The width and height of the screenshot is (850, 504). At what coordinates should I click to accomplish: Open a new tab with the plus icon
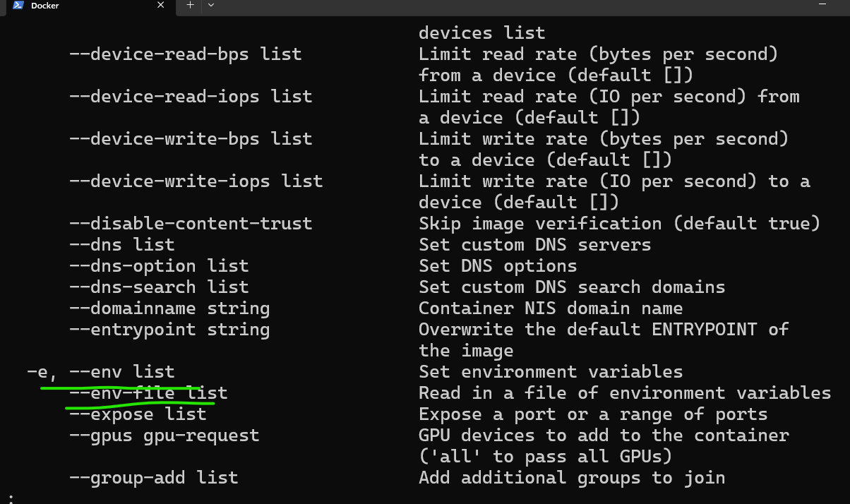pos(189,6)
